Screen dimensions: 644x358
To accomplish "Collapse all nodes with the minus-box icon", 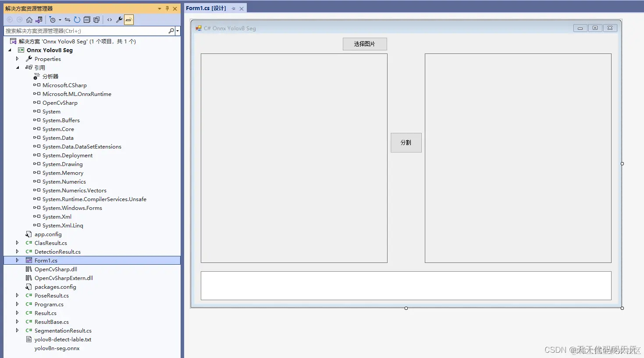I will 87,20.
